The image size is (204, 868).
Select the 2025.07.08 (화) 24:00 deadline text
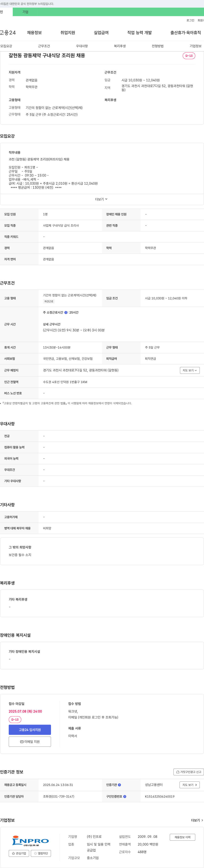coord(25,711)
